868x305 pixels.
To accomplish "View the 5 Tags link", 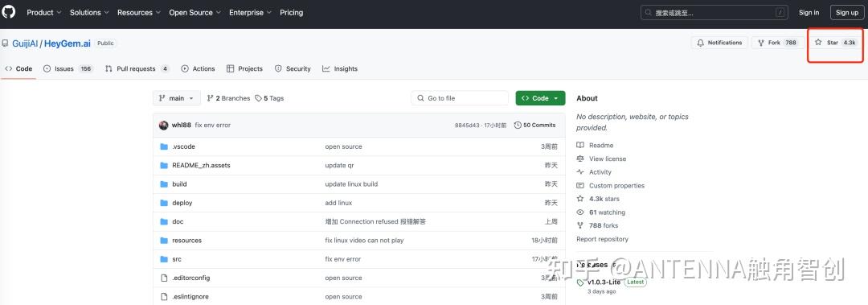I will (x=269, y=98).
